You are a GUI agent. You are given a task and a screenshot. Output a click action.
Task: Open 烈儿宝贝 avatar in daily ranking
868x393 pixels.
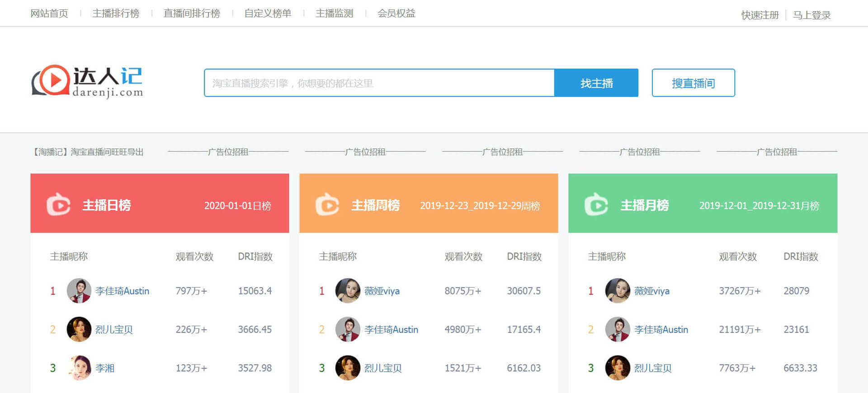coord(79,329)
